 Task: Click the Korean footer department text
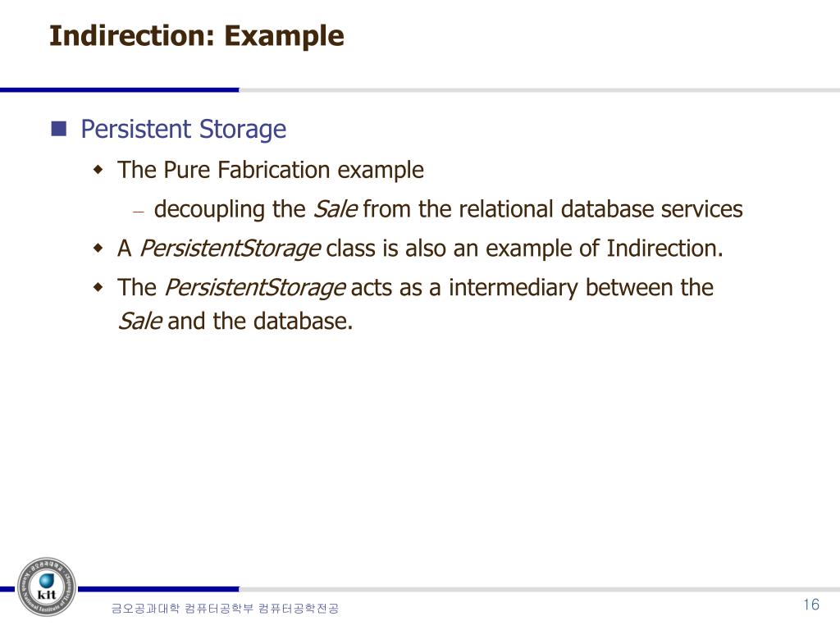coord(225,608)
